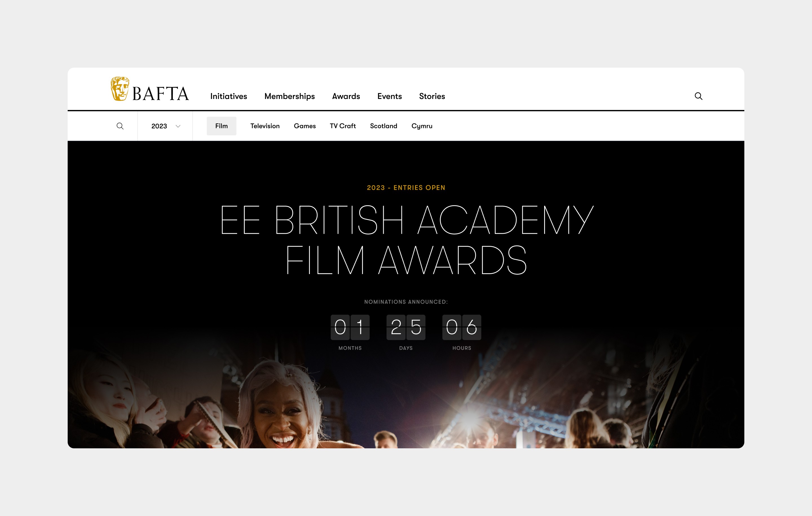Click the BAFTA wordmark text
Image resolution: width=812 pixels, height=516 pixels.
160,94
